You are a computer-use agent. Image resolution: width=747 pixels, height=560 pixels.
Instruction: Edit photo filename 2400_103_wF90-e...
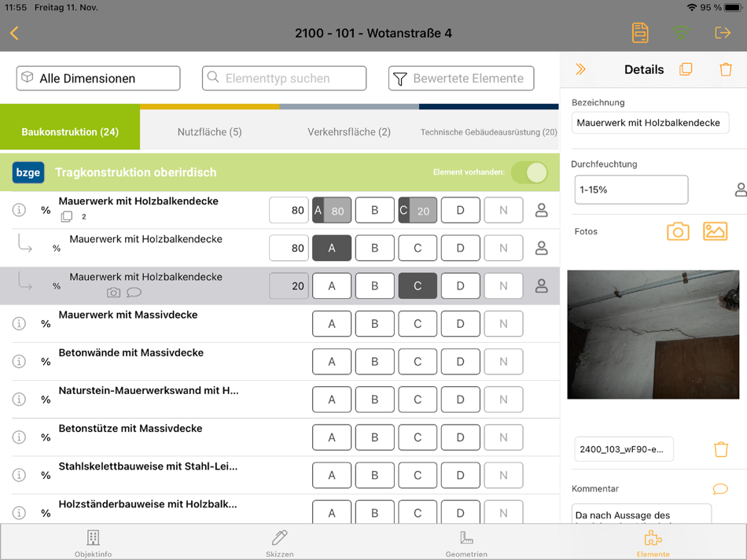624,449
